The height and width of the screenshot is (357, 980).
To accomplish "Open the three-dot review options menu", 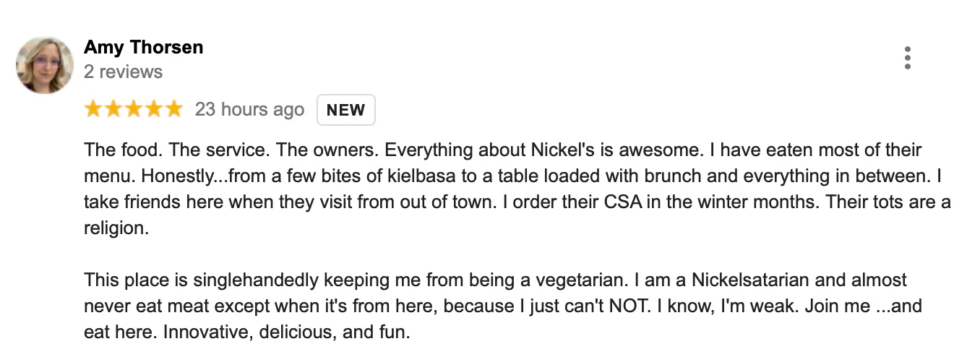I will coord(907,58).
